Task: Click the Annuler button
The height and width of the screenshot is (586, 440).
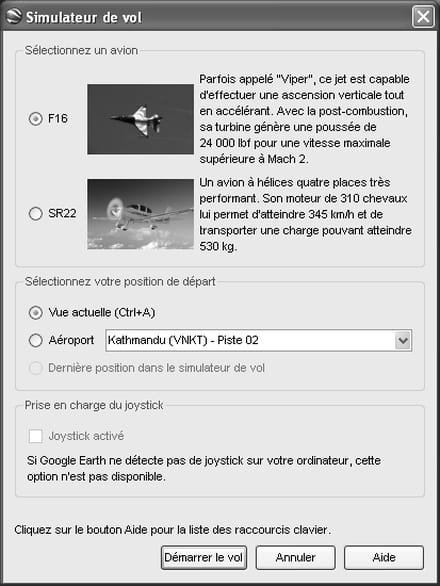Action: [x=295, y=557]
